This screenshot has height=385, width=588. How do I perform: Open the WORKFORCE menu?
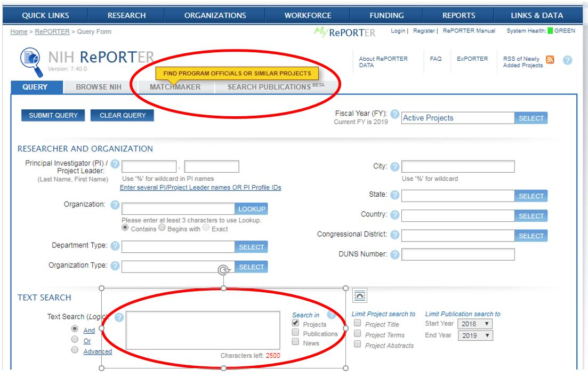pos(308,15)
